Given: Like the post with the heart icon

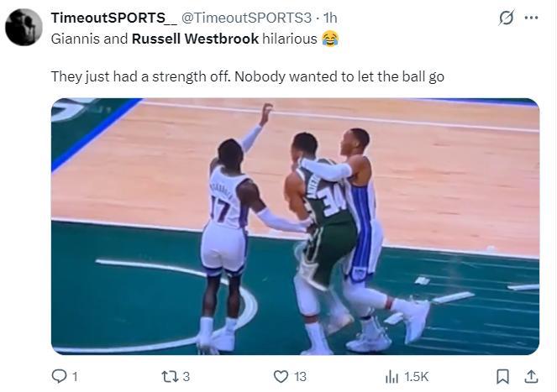Looking at the screenshot, I should pos(281,377).
